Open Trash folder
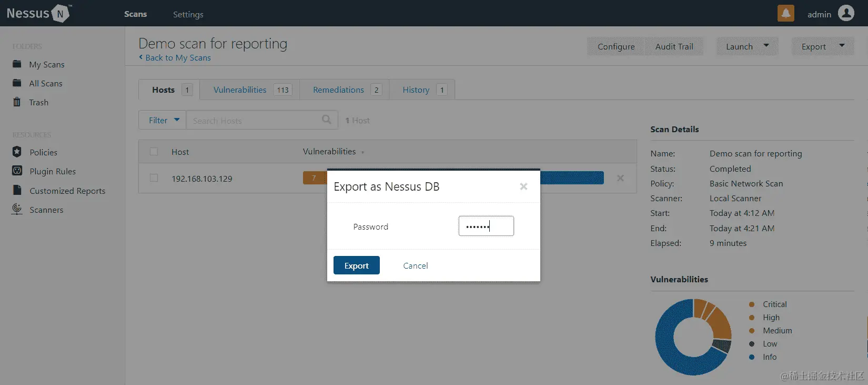 coord(39,102)
